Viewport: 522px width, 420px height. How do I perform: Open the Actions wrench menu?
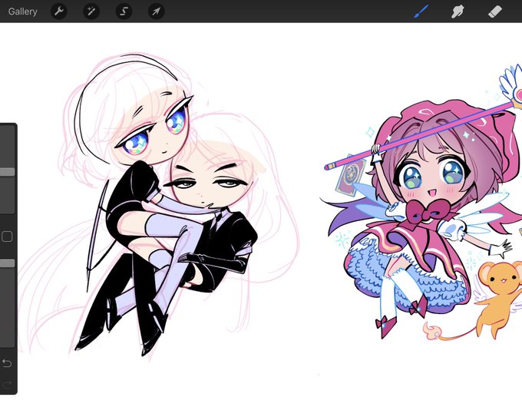pyautogui.click(x=59, y=12)
